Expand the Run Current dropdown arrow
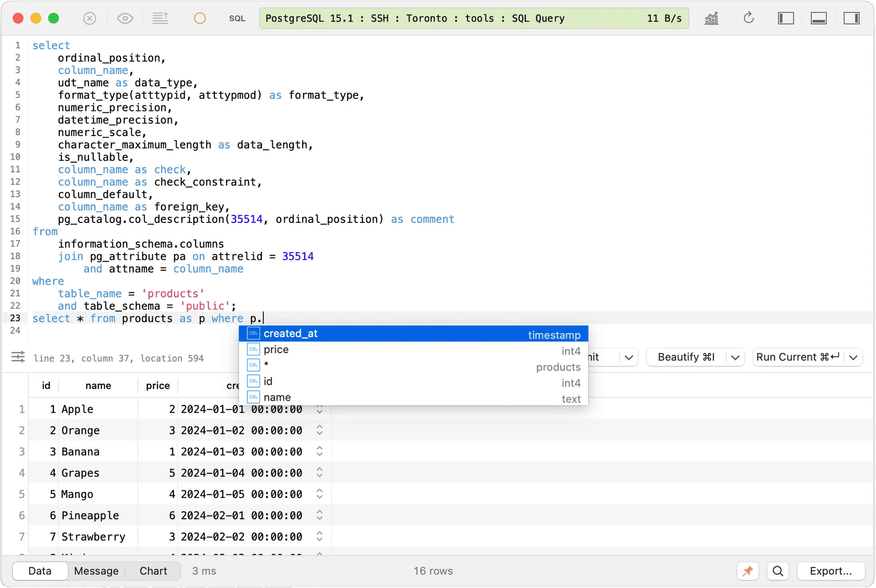876x588 pixels. 853,358
